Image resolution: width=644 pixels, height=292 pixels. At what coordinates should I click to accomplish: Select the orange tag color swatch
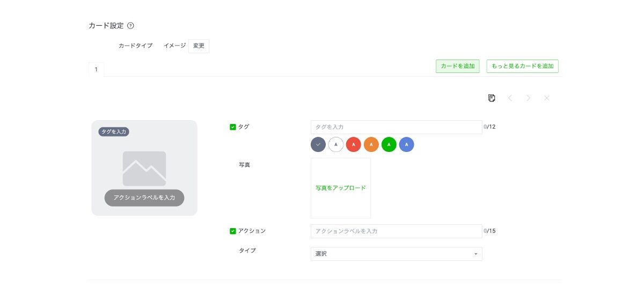[371, 144]
